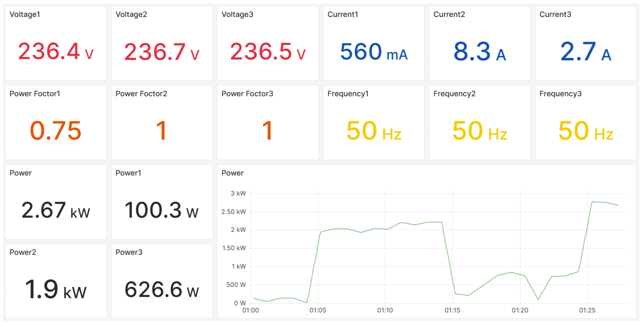Viewport: 644px width, 326px height.
Task: Select the Power Foctor2 panel title
Action: pyautogui.click(x=141, y=94)
